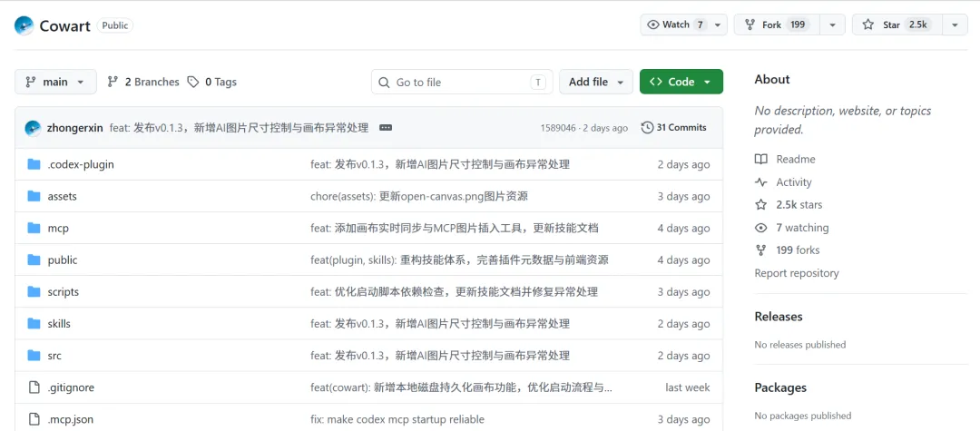Click the Cowart repository avatar icon

[24, 25]
